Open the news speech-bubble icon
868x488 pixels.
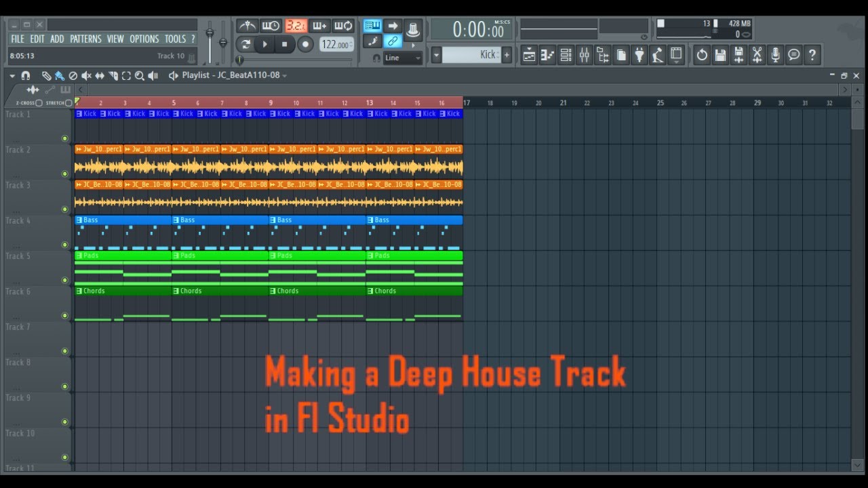[x=794, y=55]
